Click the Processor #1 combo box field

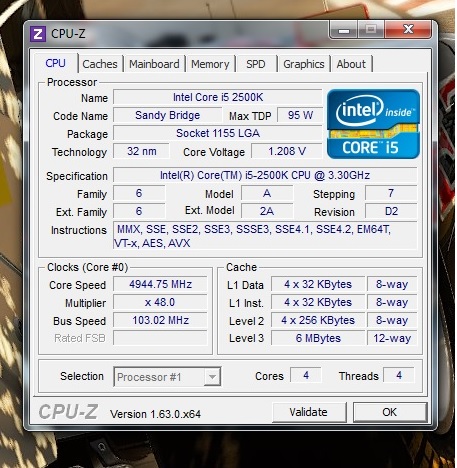point(167,377)
